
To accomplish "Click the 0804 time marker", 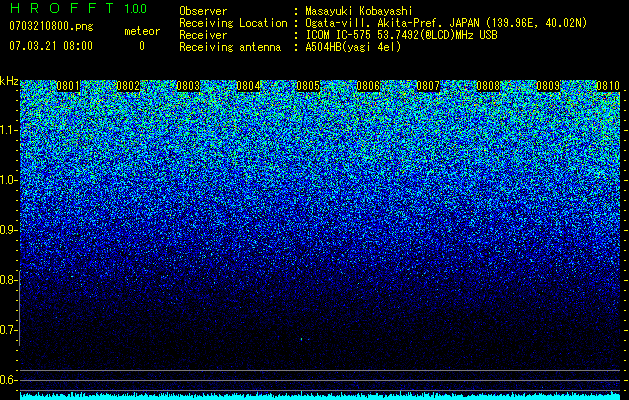I will click(x=248, y=86).
